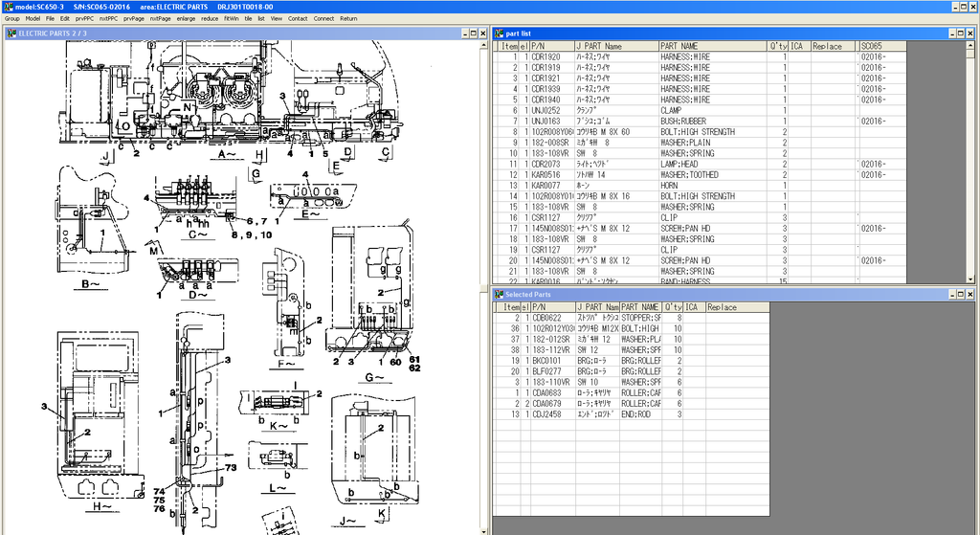Open the View menu
980x535 pixels.
click(276, 18)
